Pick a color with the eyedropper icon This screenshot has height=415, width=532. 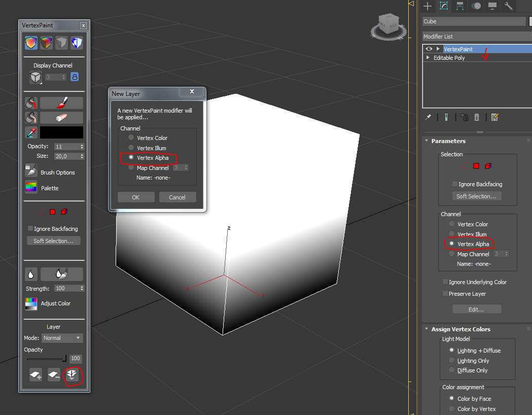pyautogui.click(x=31, y=133)
